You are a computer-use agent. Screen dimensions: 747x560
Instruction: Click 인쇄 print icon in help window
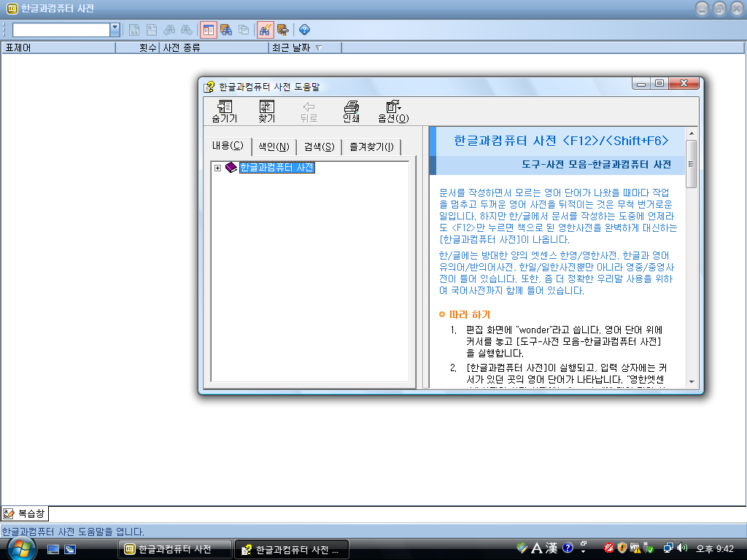pos(351,112)
